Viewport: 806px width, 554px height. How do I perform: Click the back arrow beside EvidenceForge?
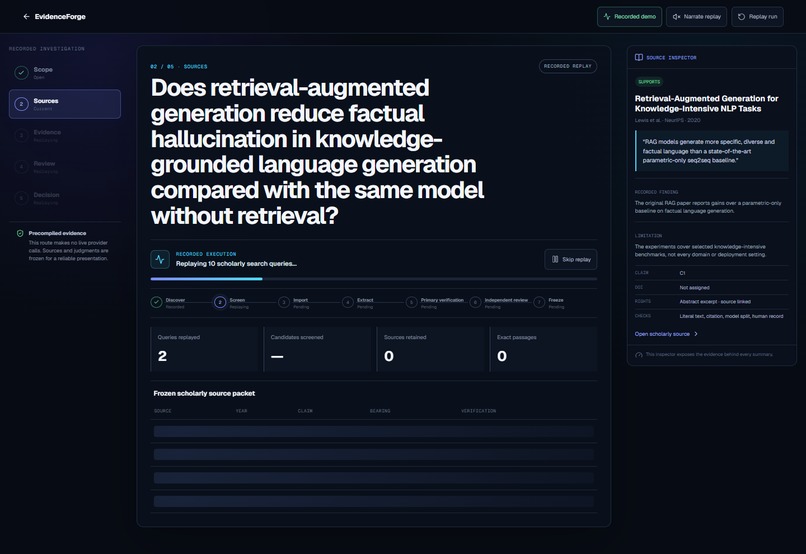click(26, 16)
